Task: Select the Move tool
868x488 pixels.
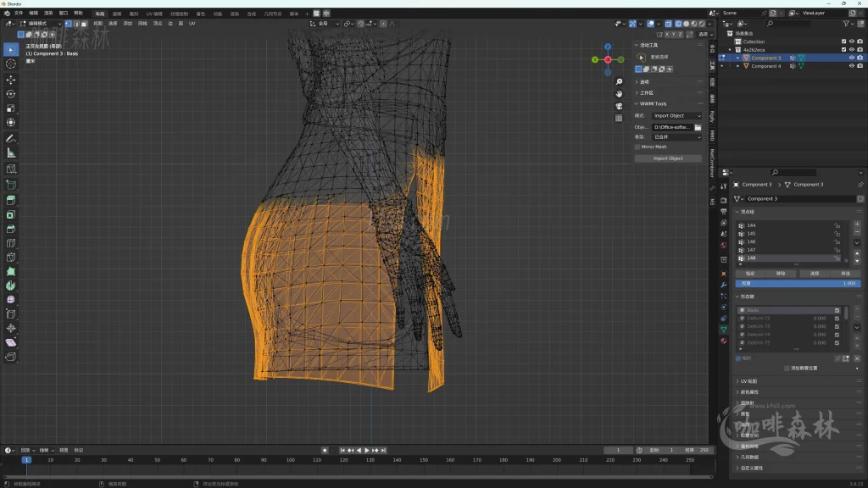Action: coord(10,80)
